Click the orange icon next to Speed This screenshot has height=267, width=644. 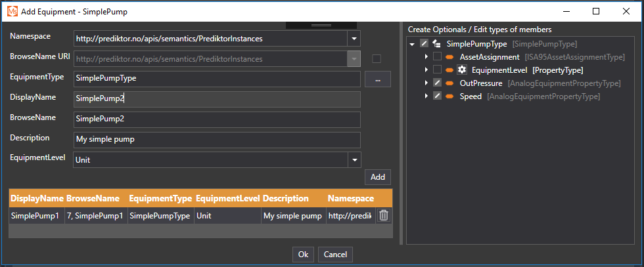449,96
